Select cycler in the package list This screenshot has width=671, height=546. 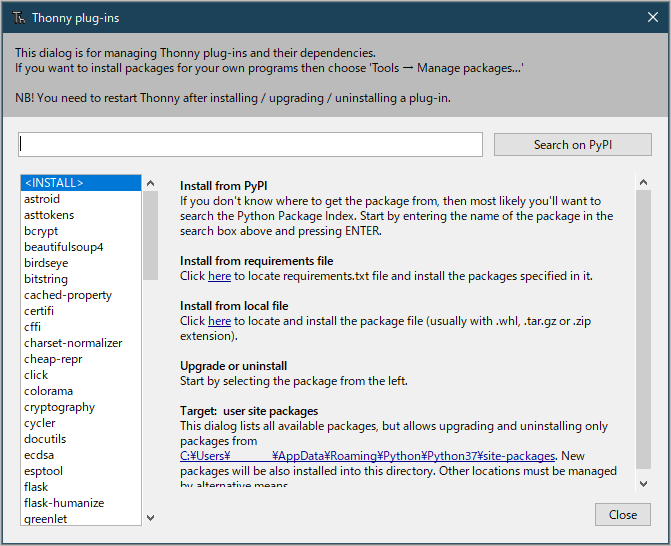point(80,423)
